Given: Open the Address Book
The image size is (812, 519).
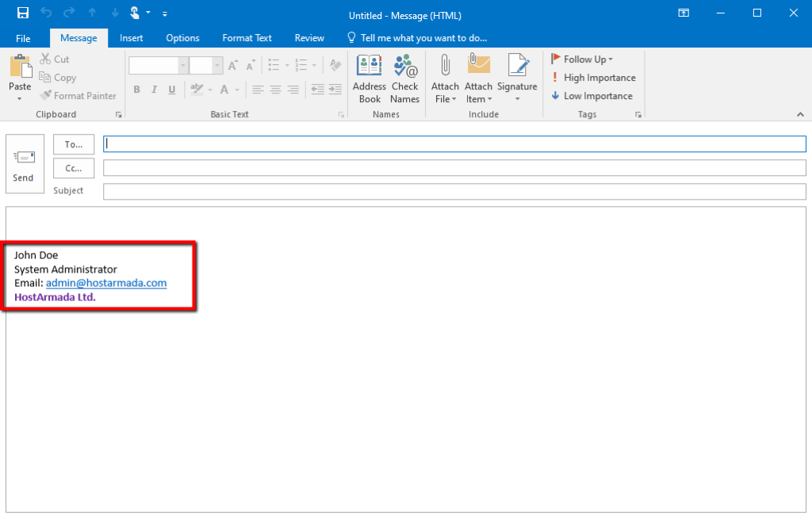Looking at the screenshot, I should pyautogui.click(x=369, y=77).
